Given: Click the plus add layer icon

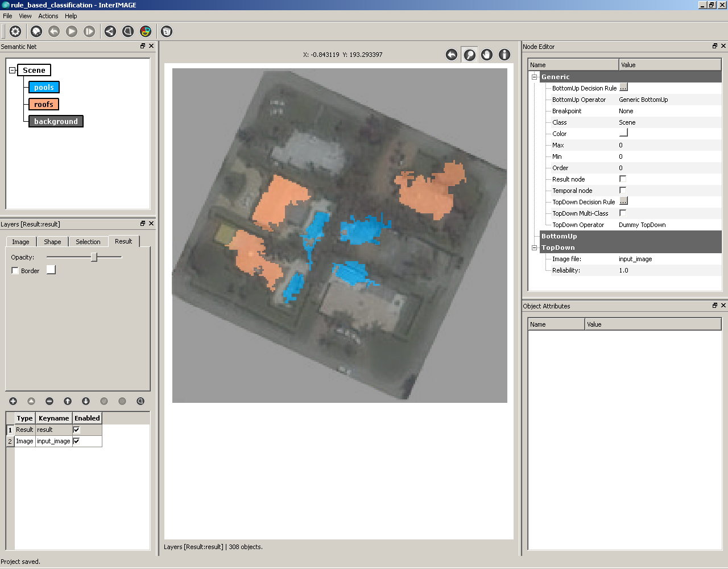Looking at the screenshot, I should pyautogui.click(x=13, y=401).
